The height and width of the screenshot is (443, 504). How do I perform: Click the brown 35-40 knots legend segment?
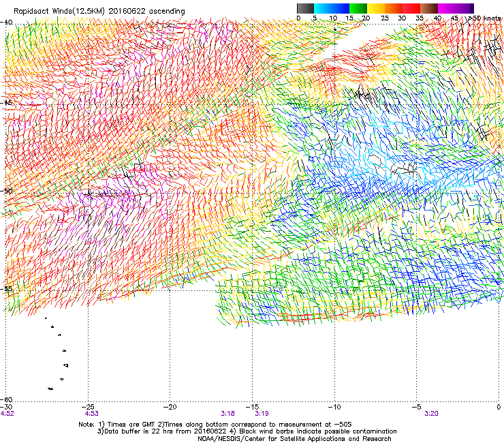coord(429,8)
